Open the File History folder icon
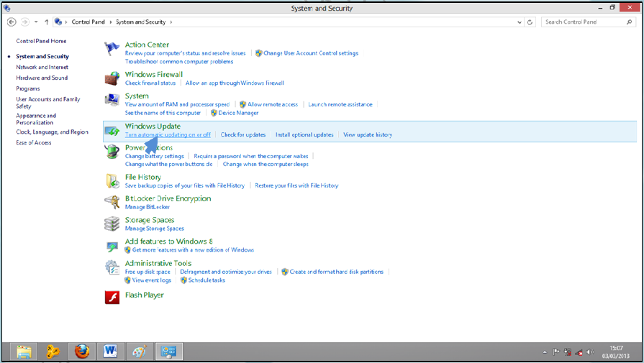Image resolution: width=644 pixels, height=363 pixels. pos(112,181)
